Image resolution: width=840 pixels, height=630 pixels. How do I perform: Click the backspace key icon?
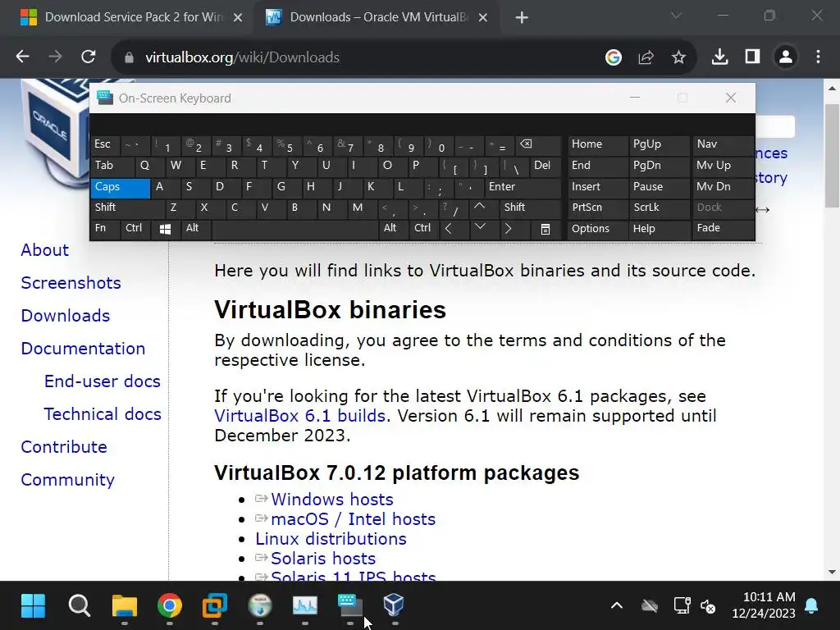538,144
